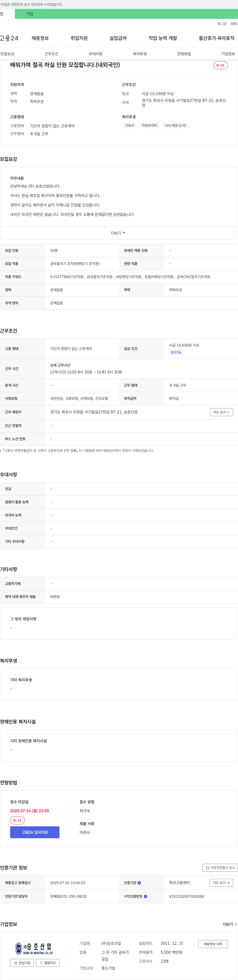
Task: Click the 고용24 입사지원 button
Action: click(x=35, y=832)
